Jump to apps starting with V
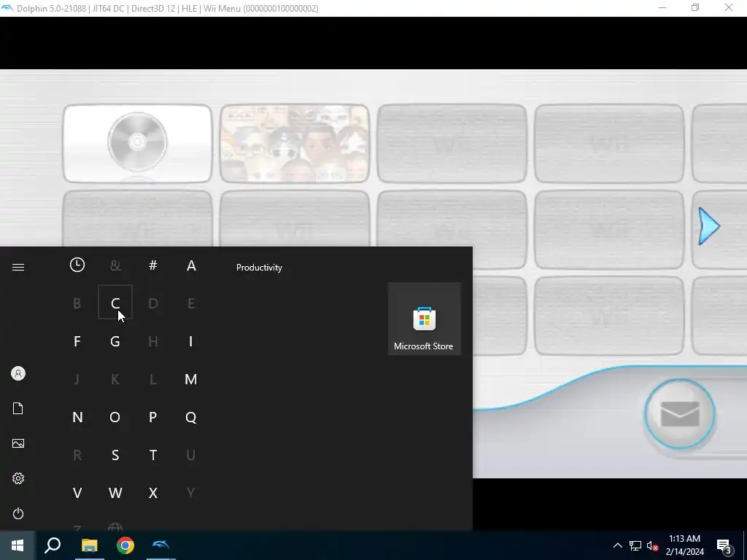This screenshot has height=560, width=747. pos(77,493)
